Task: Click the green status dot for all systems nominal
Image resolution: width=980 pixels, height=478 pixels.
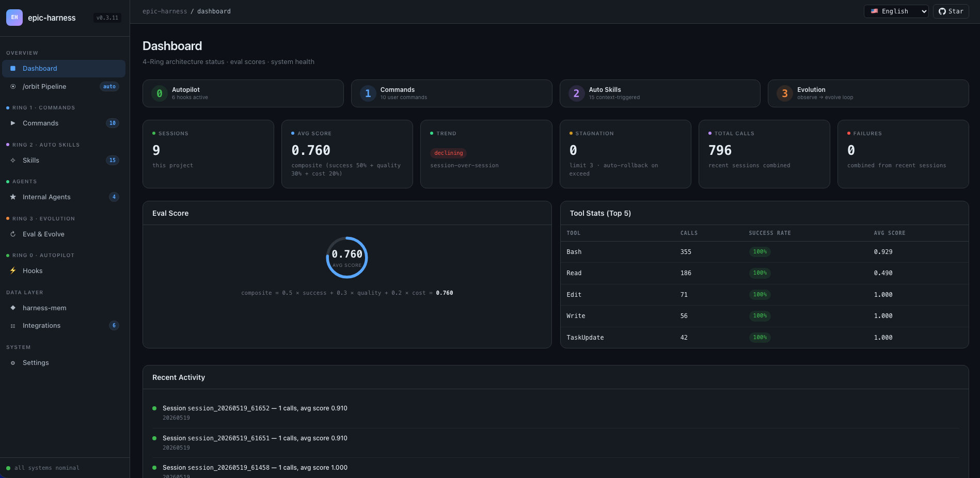Action: tap(8, 468)
